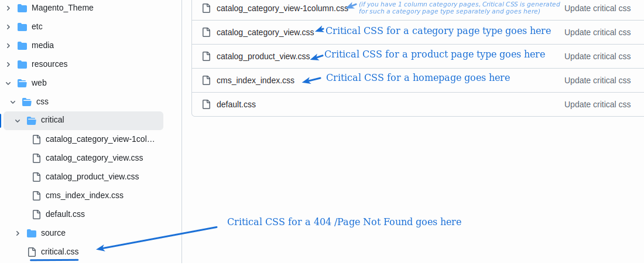Click file icon of default.css in file list
This screenshot has height=265, width=644.
206,104
